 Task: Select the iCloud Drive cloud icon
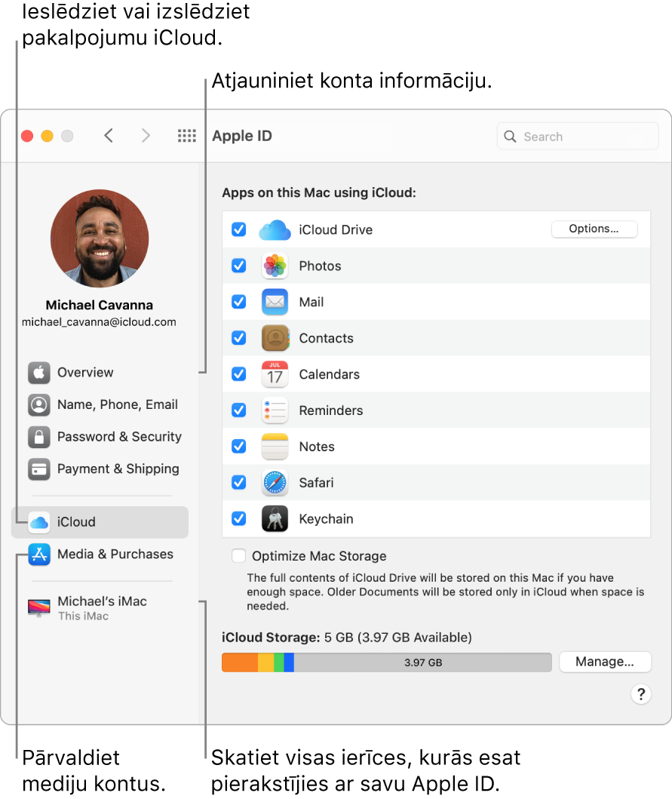275,229
